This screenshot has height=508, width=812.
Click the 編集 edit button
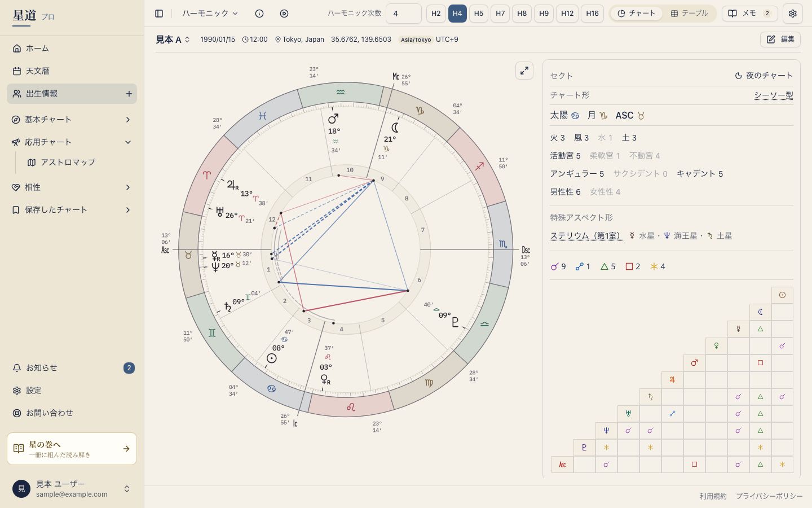point(780,40)
